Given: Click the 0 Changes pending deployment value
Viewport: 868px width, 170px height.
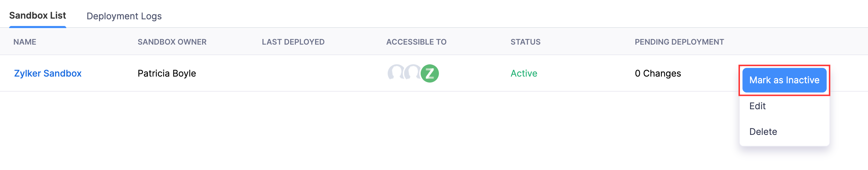Looking at the screenshot, I should tap(658, 73).
